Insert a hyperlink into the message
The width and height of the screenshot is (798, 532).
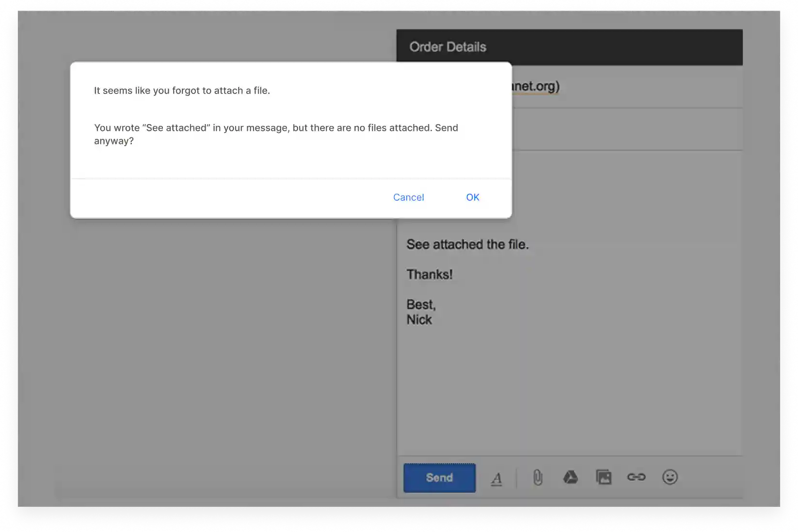pyautogui.click(x=636, y=477)
